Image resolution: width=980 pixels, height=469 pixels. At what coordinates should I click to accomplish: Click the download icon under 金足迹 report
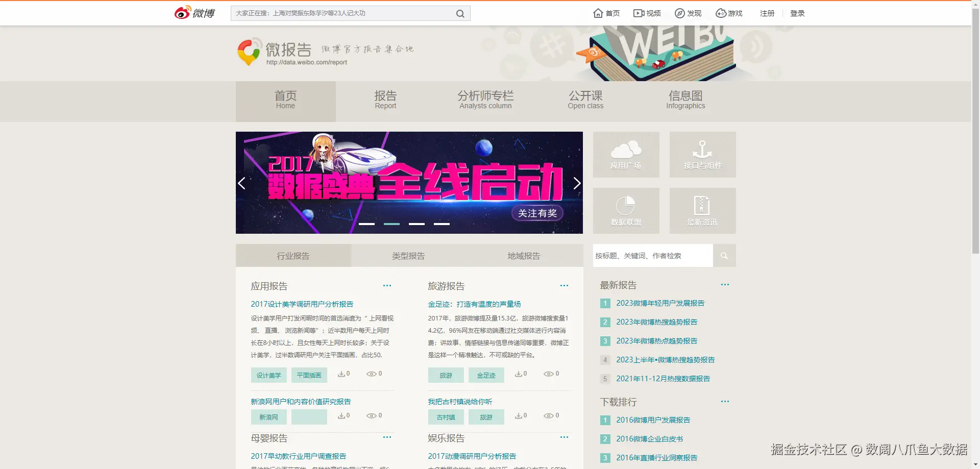pyautogui.click(x=518, y=374)
